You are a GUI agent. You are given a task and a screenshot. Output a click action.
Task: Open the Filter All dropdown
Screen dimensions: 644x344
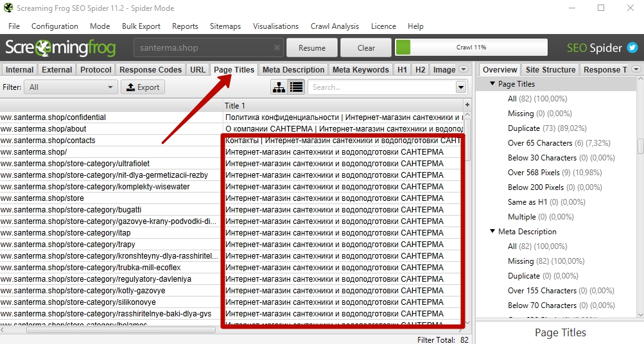pyautogui.click(x=71, y=87)
